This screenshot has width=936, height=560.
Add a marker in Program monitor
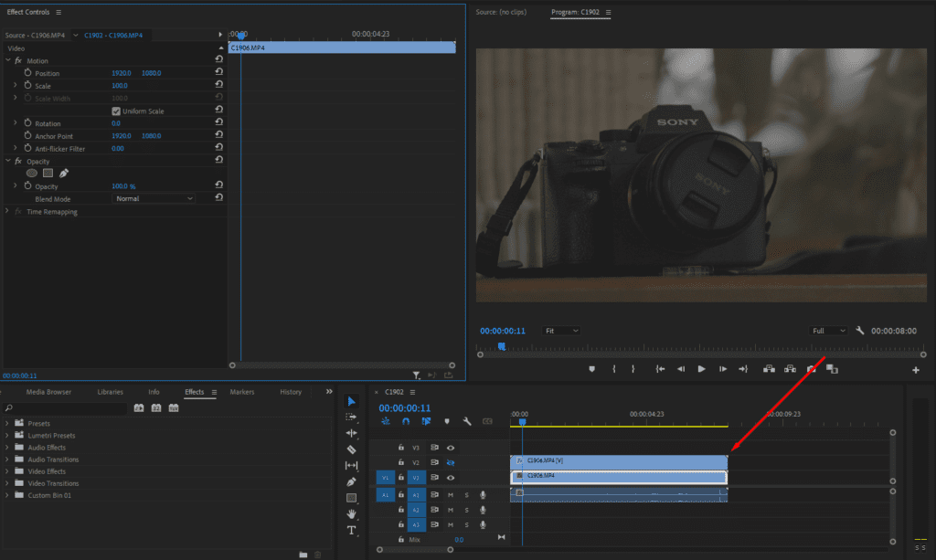pos(591,369)
